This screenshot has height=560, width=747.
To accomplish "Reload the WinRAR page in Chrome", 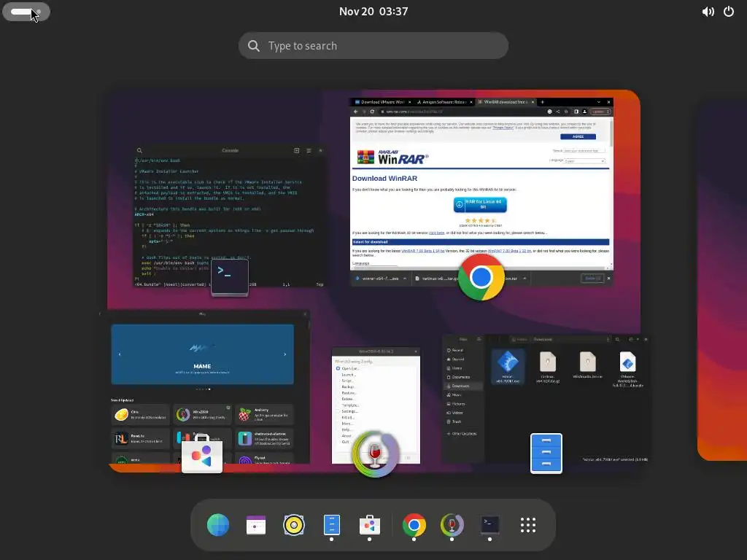I will [372, 112].
